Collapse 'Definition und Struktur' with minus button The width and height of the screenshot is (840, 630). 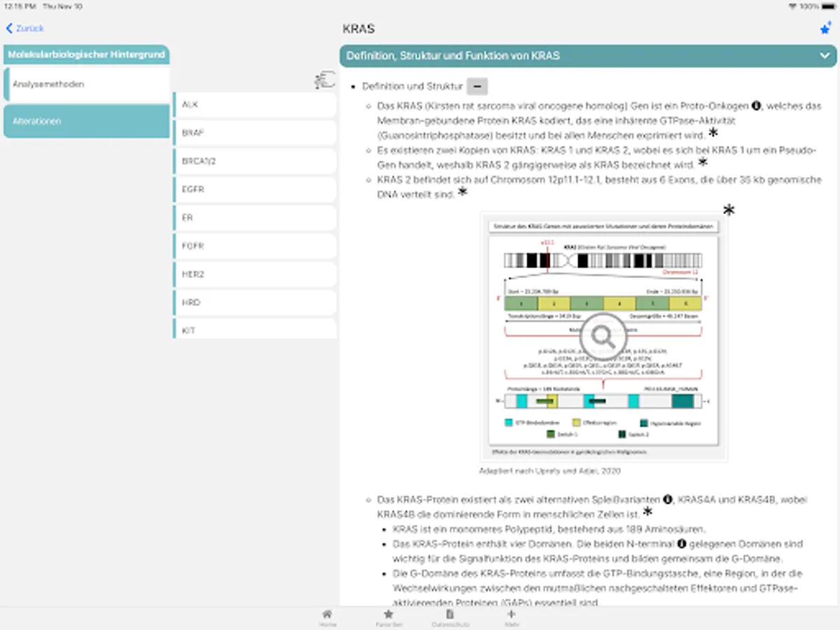coord(477,87)
